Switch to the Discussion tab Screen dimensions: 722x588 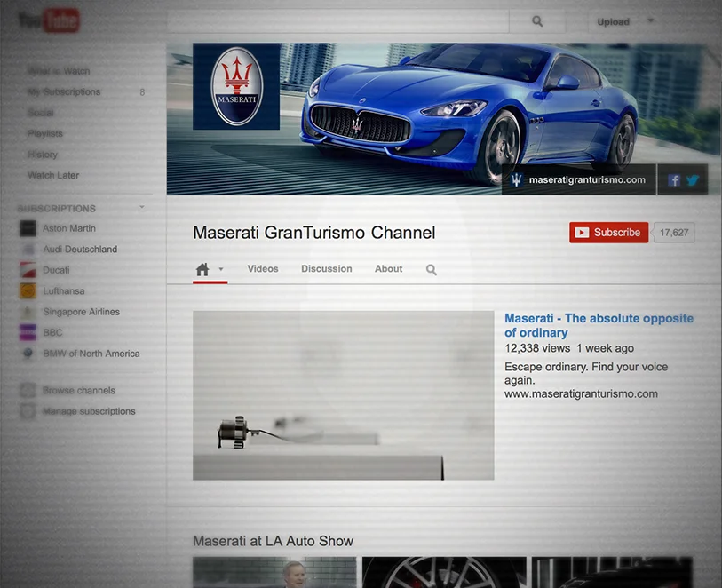pyautogui.click(x=327, y=268)
